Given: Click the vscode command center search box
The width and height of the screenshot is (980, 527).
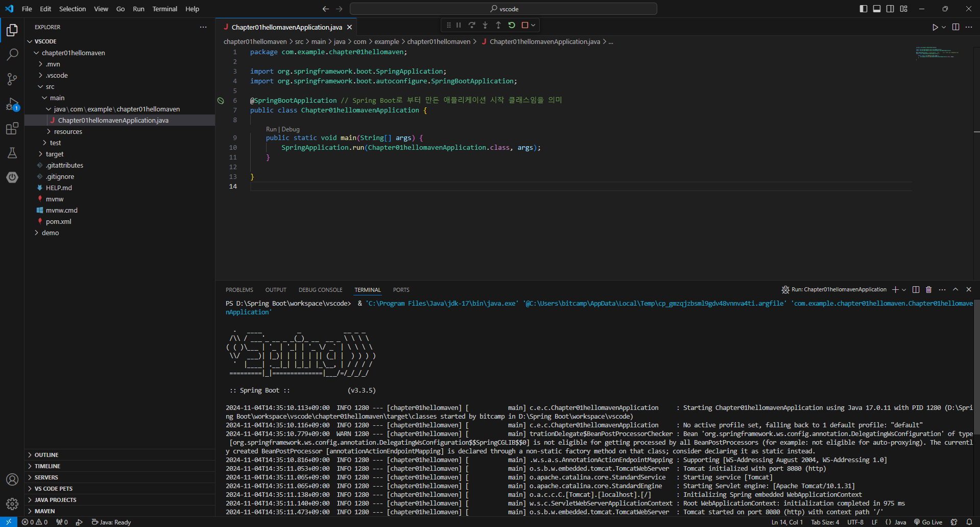Looking at the screenshot, I should [x=504, y=9].
